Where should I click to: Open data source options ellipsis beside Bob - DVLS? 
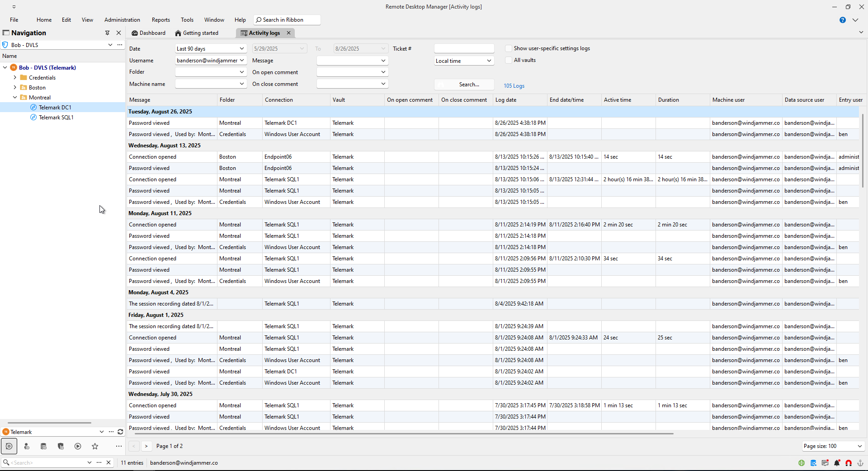coord(120,45)
